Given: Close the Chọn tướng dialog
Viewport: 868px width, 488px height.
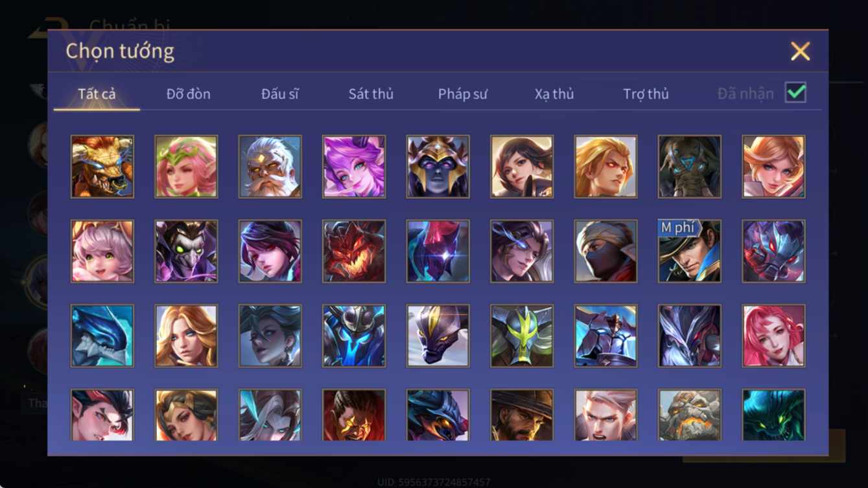Looking at the screenshot, I should pos(800,51).
